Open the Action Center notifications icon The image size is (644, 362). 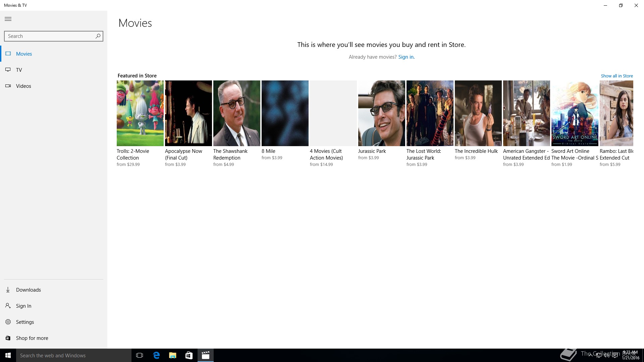click(x=615, y=356)
